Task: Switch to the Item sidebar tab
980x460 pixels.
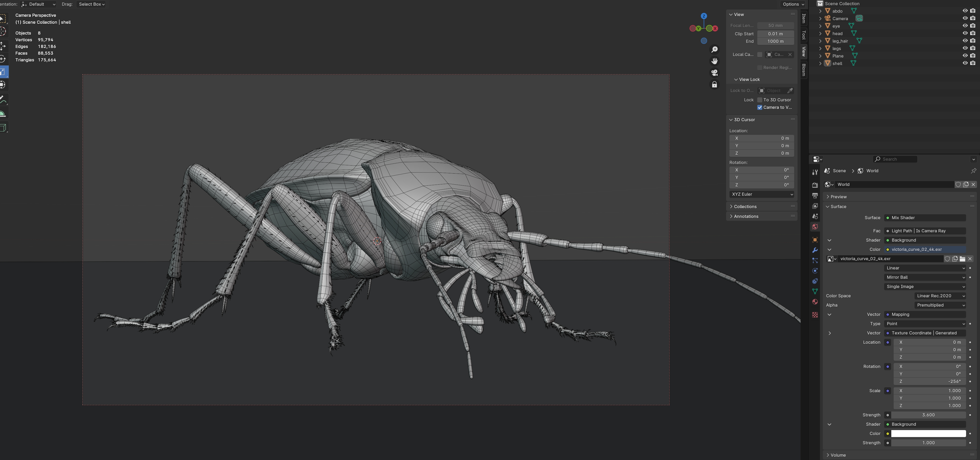Action: click(804, 18)
